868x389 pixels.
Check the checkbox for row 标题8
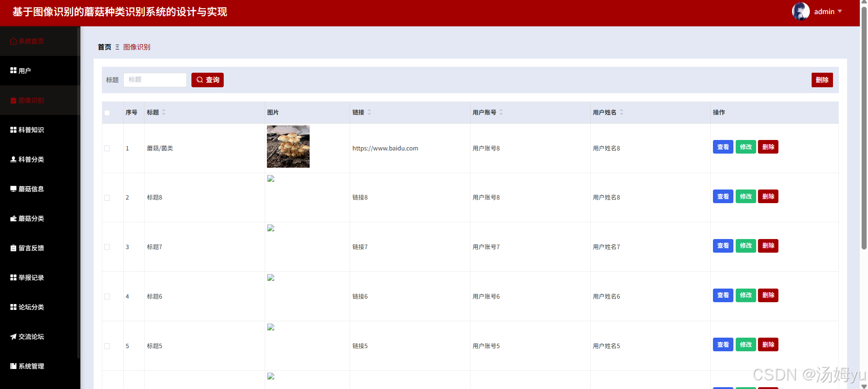107,198
